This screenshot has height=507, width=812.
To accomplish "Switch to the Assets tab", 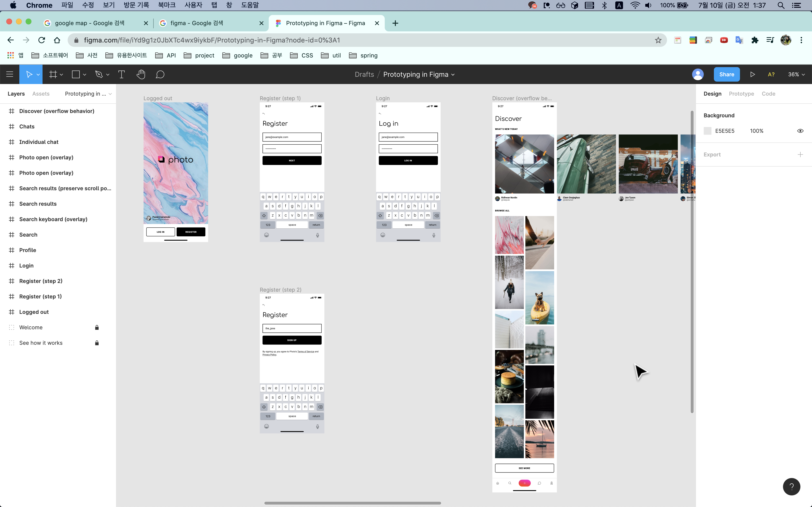I will point(41,94).
